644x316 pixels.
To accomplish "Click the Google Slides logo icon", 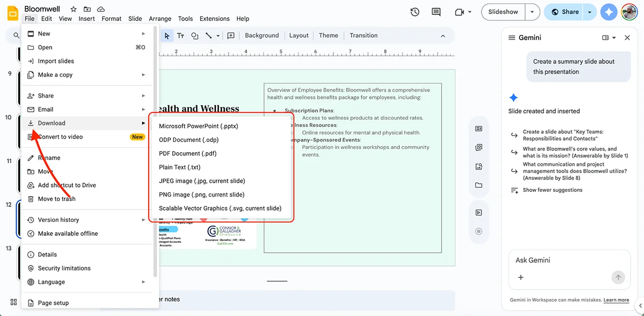I will click(x=13, y=12).
